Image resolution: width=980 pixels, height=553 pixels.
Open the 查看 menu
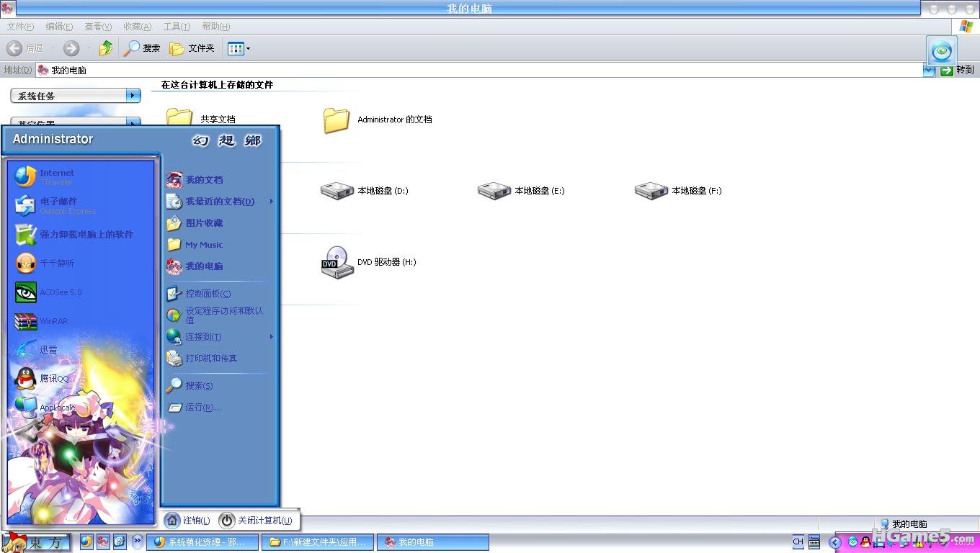point(98,27)
